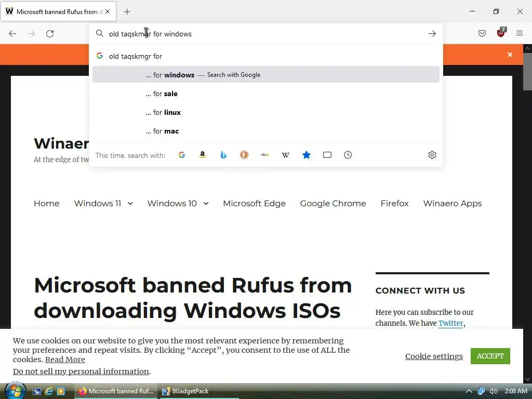Click the forward navigation arrow
This screenshot has width=532, height=399.
click(31, 34)
